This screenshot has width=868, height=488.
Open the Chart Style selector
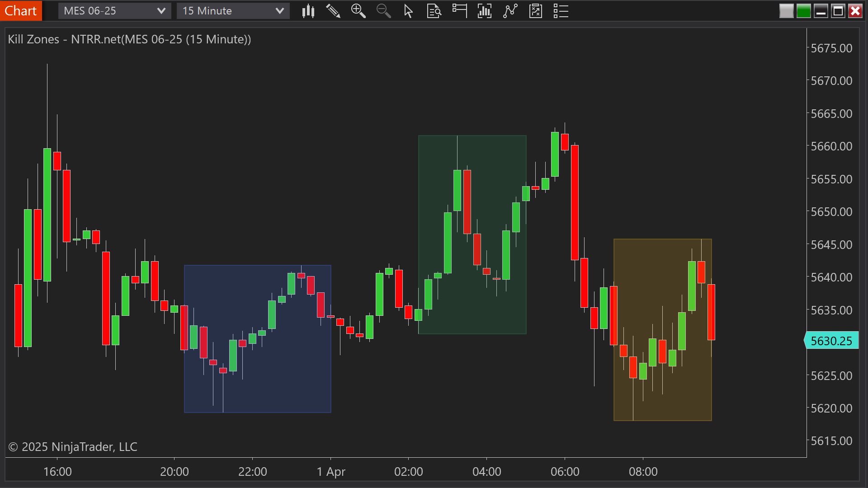click(309, 11)
